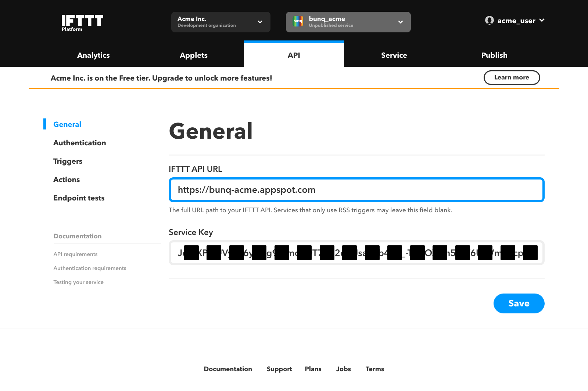
Task: Go to the Publish tab
Action: tap(494, 55)
